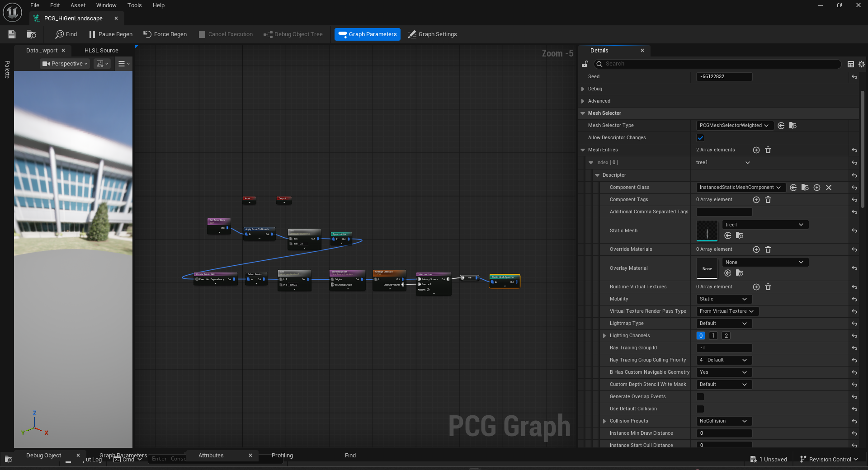Open Graph Settings
This screenshot has width=868, height=470.
432,34
